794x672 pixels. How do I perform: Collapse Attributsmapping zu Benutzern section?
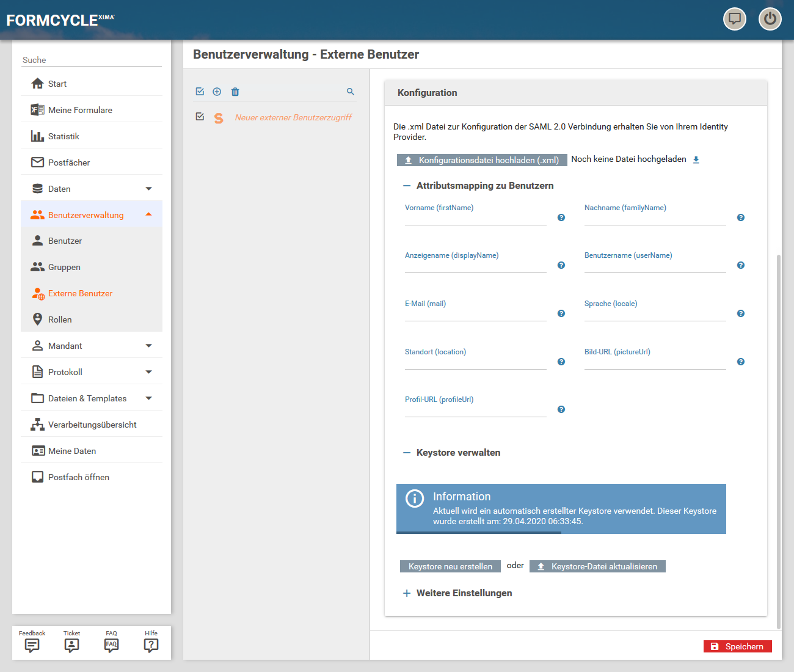tap(407, 186)
